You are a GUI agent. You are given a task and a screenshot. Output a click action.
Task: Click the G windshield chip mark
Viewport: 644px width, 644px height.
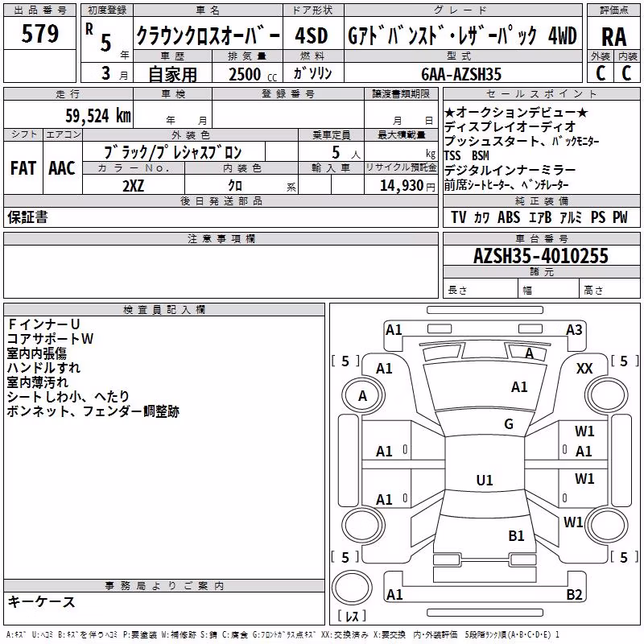(509, 424)
